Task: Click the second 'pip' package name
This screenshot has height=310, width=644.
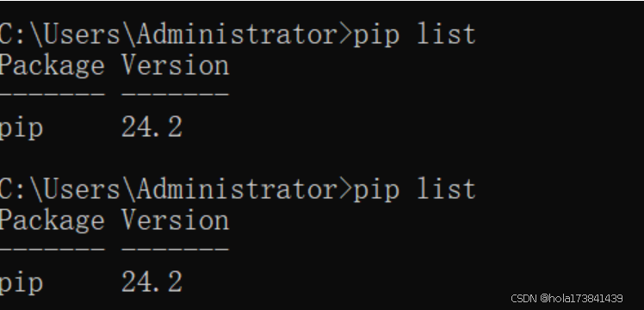Action: tap(22, 283)
